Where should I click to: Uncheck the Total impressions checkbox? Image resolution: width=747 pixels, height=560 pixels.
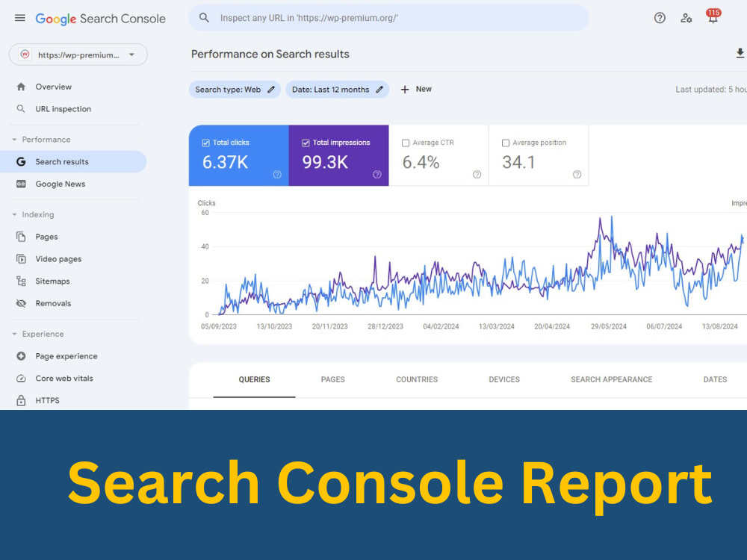pyautogui.click(x=306, y=143)
